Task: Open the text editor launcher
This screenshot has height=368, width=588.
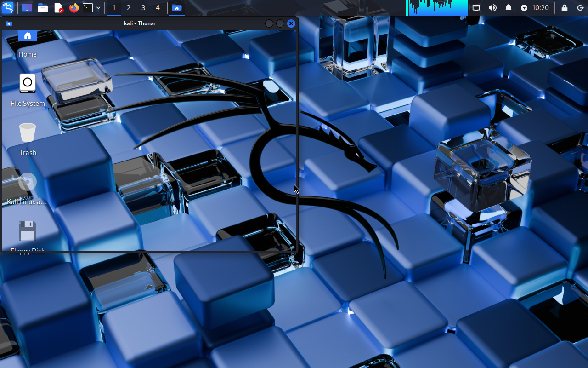Action: point(58,8)
